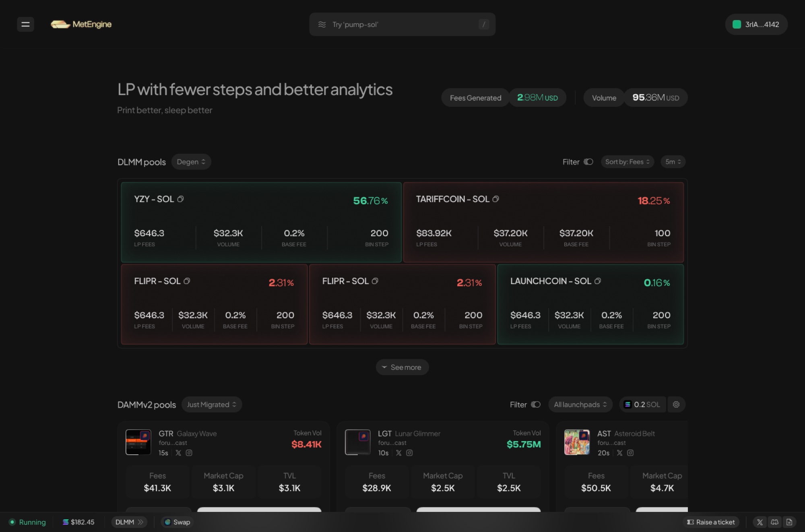Click Raise a ticket button
This screenshot has height=532, width=805.
click(711, 522)
